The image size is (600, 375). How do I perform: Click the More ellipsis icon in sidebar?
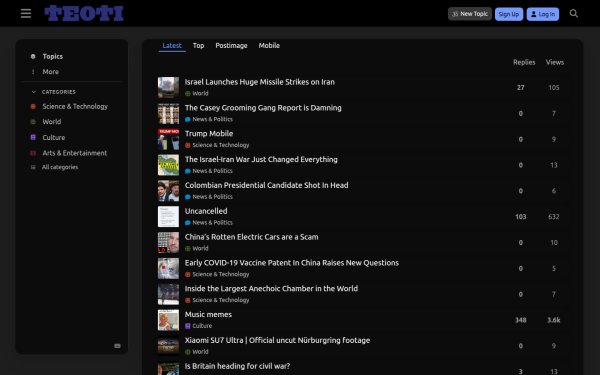point(33,72)
